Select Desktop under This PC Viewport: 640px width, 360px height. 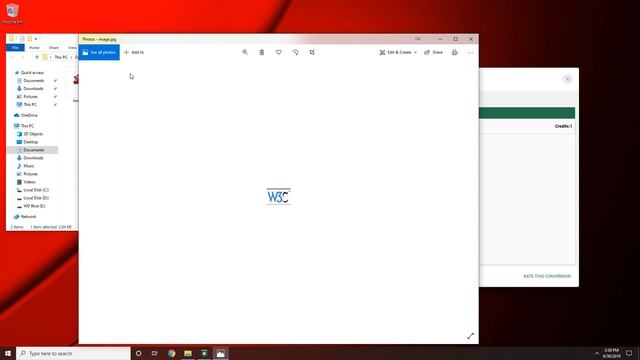[31, 142]
